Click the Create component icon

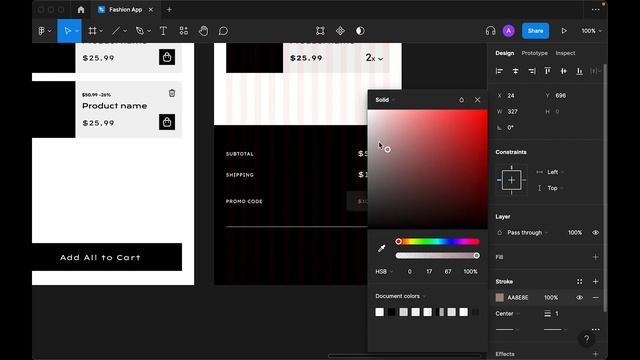(340, 31)
